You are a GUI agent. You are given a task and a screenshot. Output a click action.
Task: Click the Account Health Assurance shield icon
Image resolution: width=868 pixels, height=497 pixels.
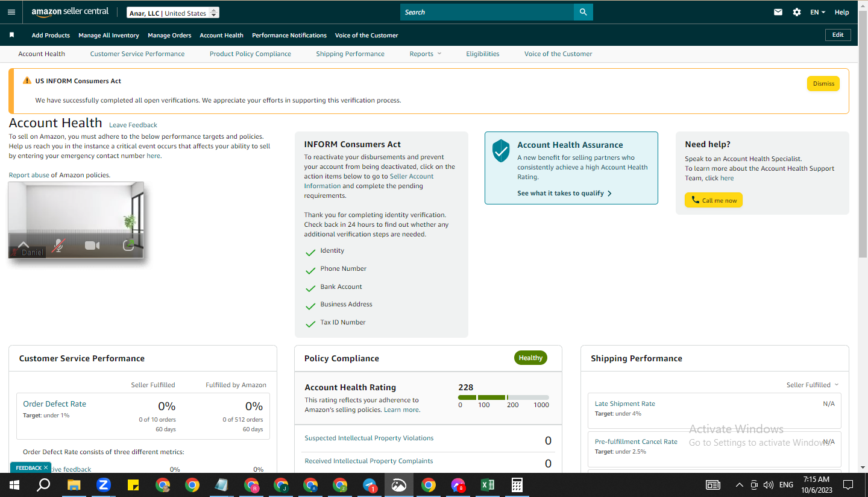(x=501, y=151)
